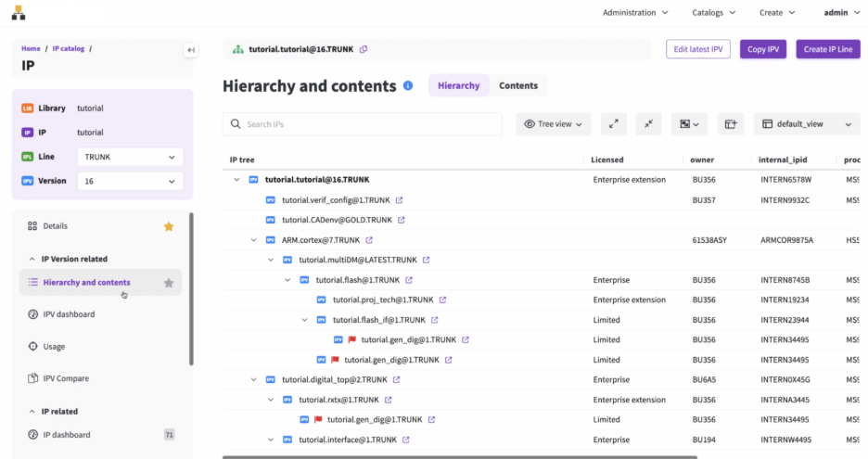Click the collapse all tree icon

[650, 124]
